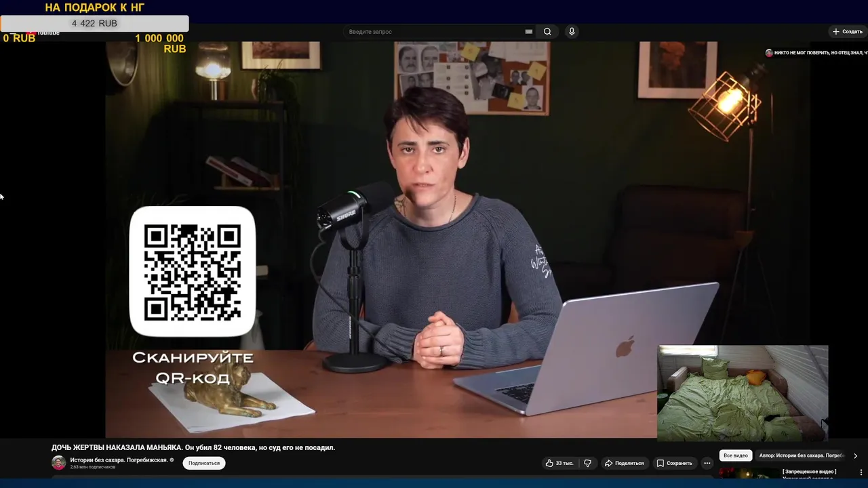Select the "Автор: Истории без сахара" chip
This screenshot has width=868, height=488.
(801, 455)
